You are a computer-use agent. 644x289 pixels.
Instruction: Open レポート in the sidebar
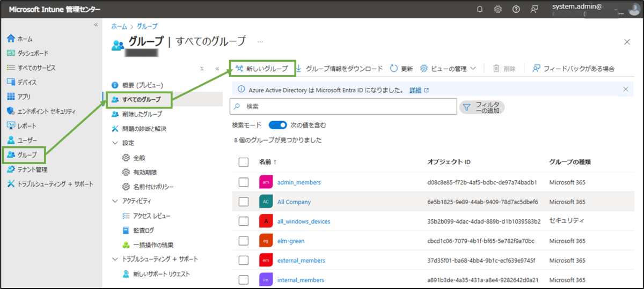tap(21, 125)
